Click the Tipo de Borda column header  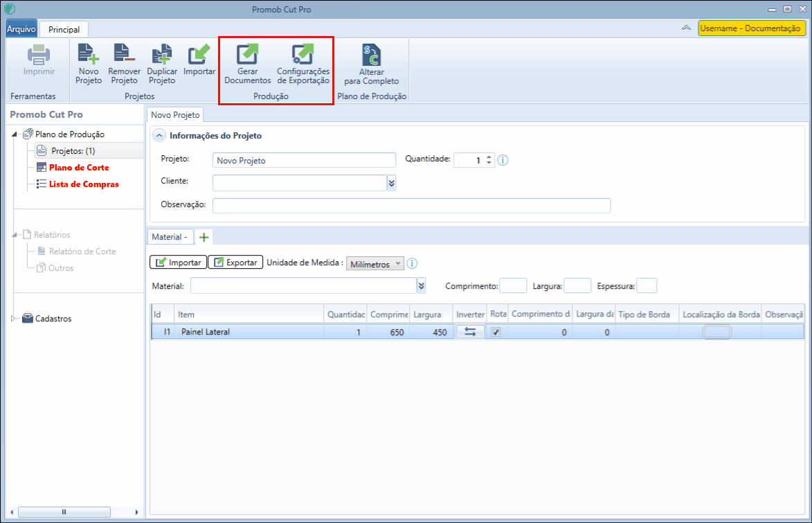click(x=647, y=314)
